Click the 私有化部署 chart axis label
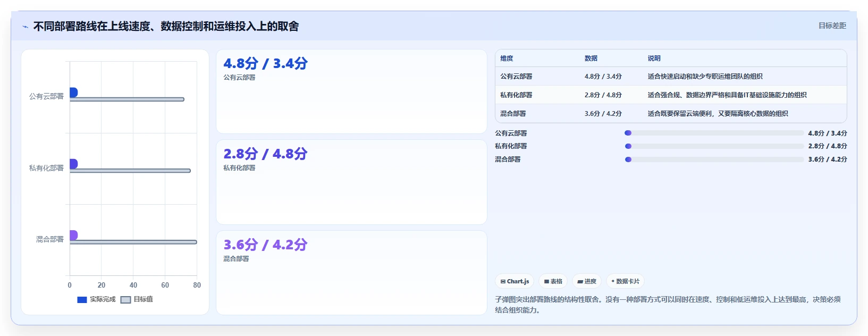This screenshot has height=336, width=868. (46, 168)
